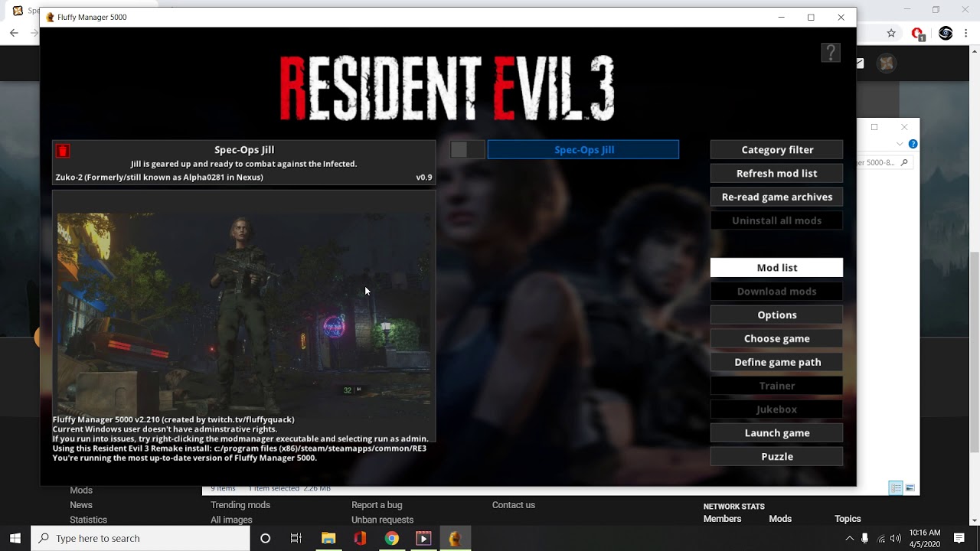This screenshot has width=980, height=551.
Task: Expand the File Explorer ribbon chevron
Action: (900, 144)
